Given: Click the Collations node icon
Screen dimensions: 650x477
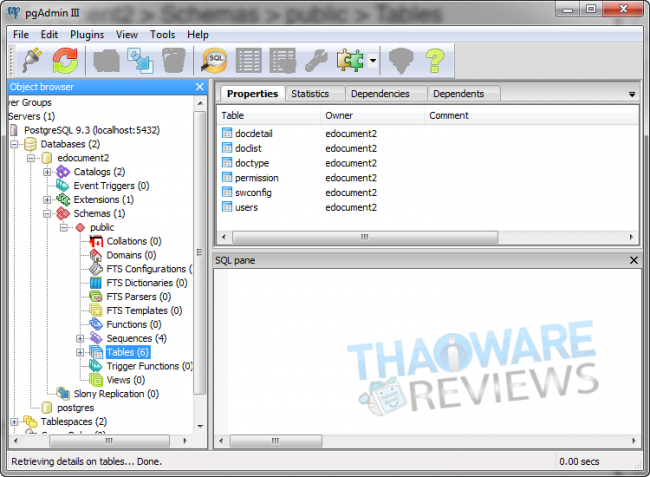Looking at the screenshot, I should (x=96, y=241).
